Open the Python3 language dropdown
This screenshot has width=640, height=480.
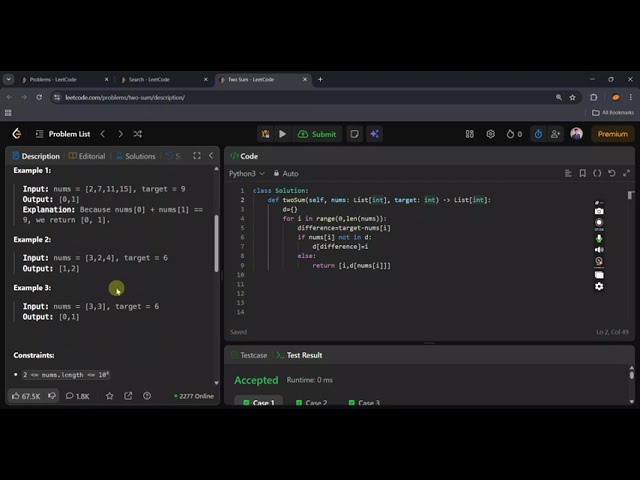247,173
